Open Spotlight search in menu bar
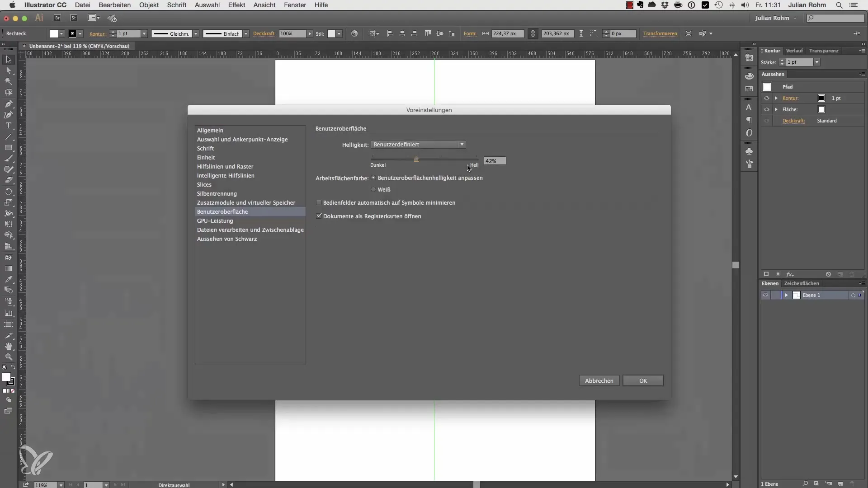The width and height of the screenshot is (868, 488). coord(839,5)
